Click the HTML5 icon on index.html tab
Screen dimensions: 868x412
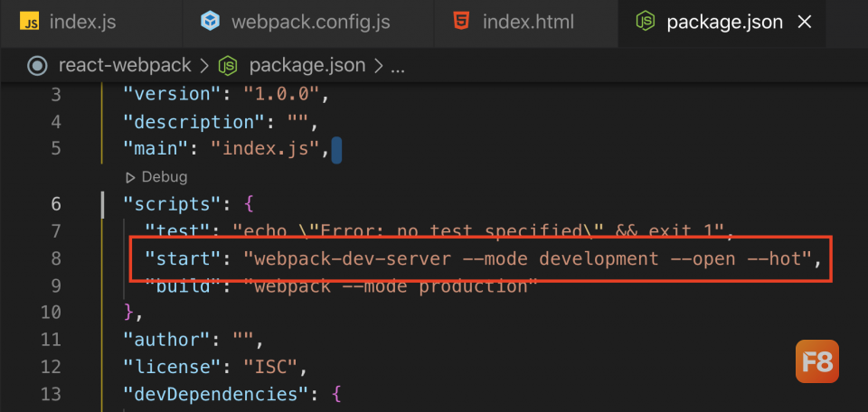[461, 22]
